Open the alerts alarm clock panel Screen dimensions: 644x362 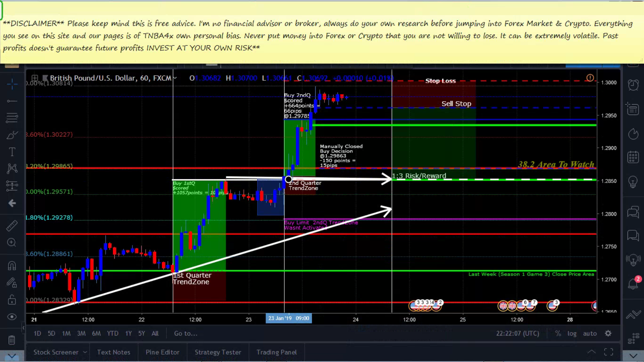tap(633, 85)
